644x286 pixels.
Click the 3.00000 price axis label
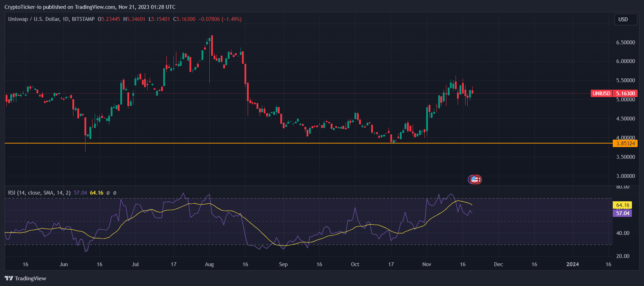pyautogui.click(x=625, y=176)
